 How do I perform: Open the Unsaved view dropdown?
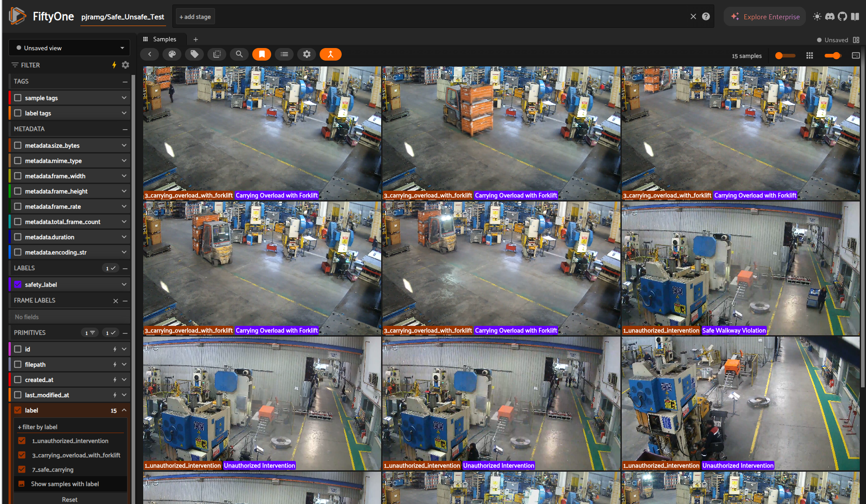69,48
